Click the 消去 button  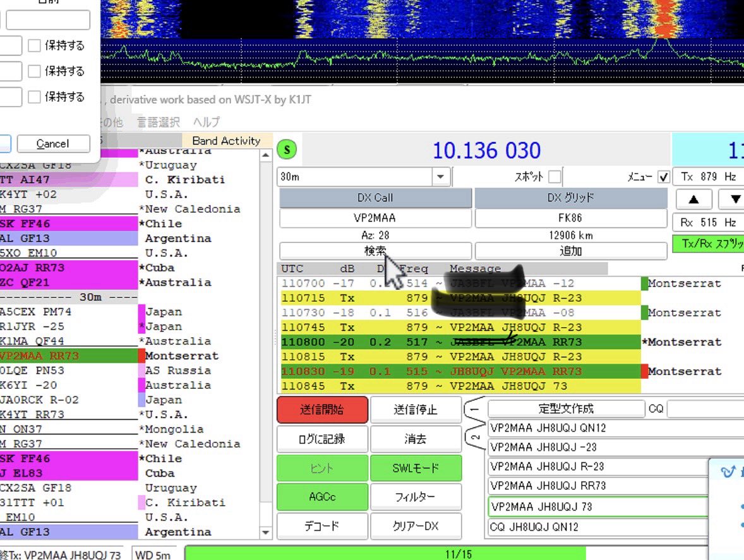point(416,439)
